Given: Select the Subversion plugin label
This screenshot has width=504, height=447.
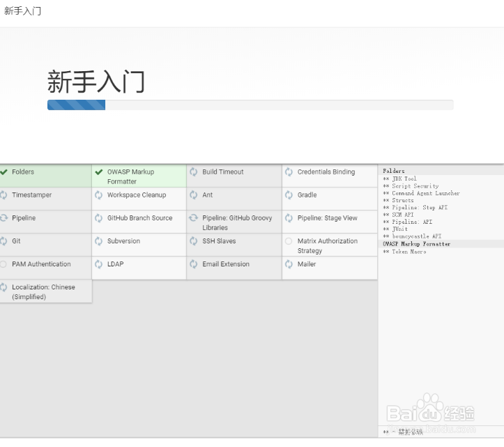Looking at the screenshot, I should [x=123, y=241].
